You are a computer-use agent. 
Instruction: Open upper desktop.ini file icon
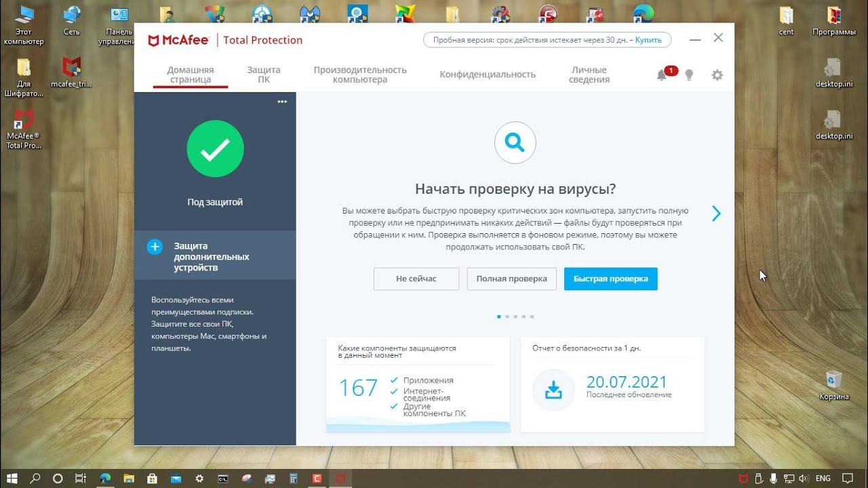(833, 73)
